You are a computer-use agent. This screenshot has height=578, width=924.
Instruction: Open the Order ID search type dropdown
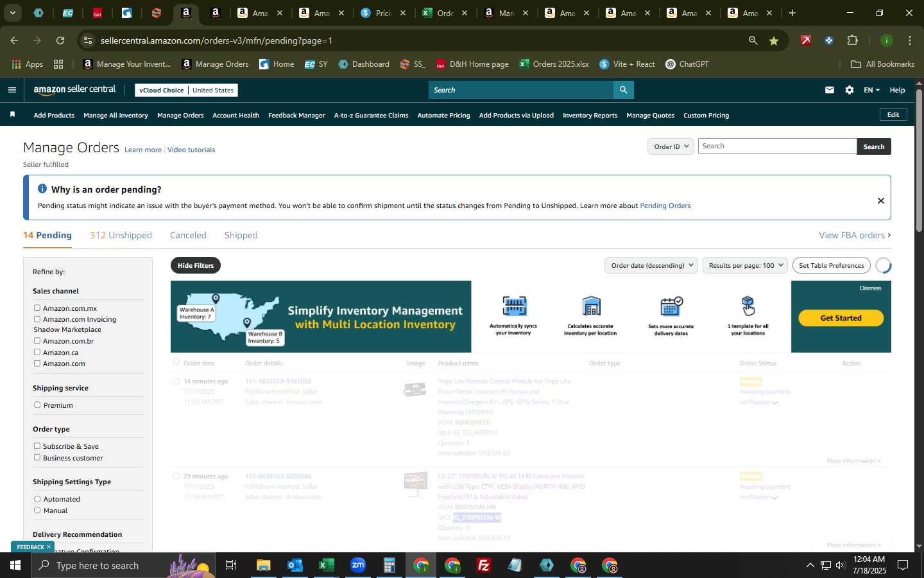(x=671, y=146)
